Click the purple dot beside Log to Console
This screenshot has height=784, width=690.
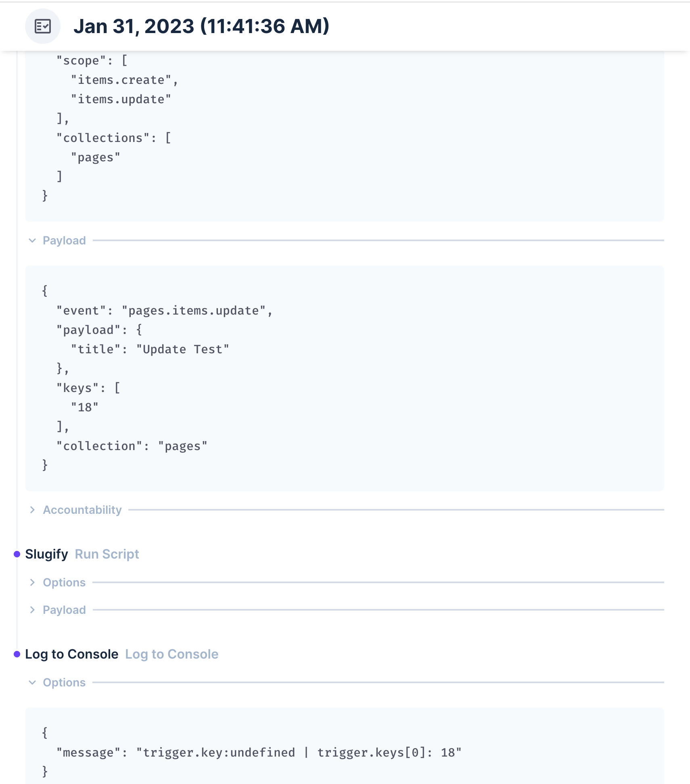(17, 654)
